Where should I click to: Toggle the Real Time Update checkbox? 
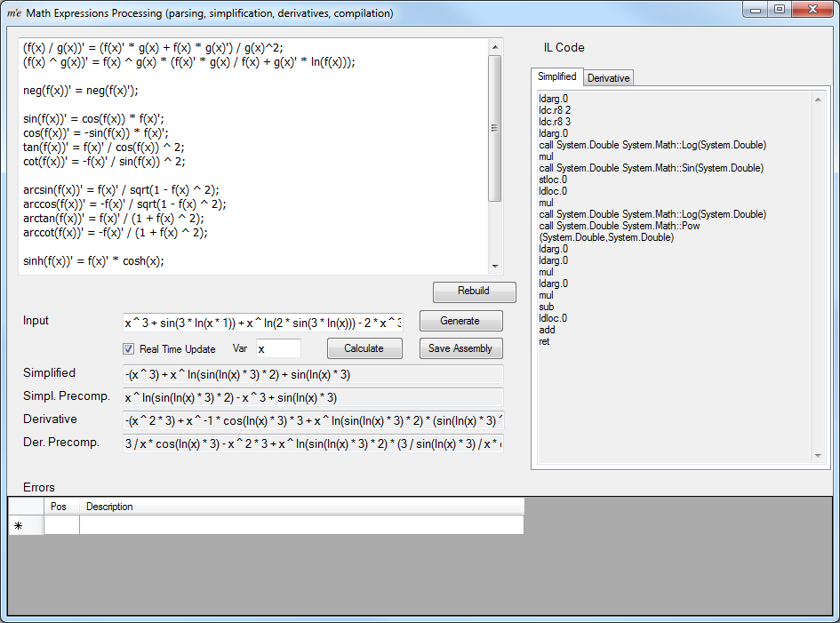tap(129, 348)
